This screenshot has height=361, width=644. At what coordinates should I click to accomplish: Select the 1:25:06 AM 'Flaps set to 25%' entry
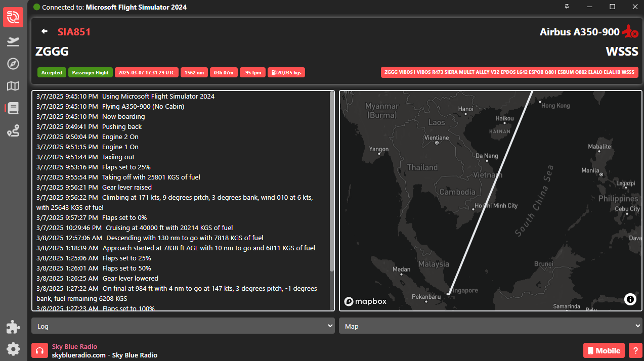[x=94, y=258]
